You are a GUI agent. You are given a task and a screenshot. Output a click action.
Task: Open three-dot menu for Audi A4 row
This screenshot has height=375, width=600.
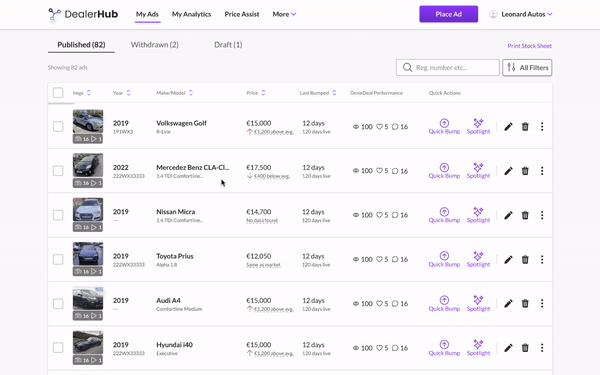point(542,303)
